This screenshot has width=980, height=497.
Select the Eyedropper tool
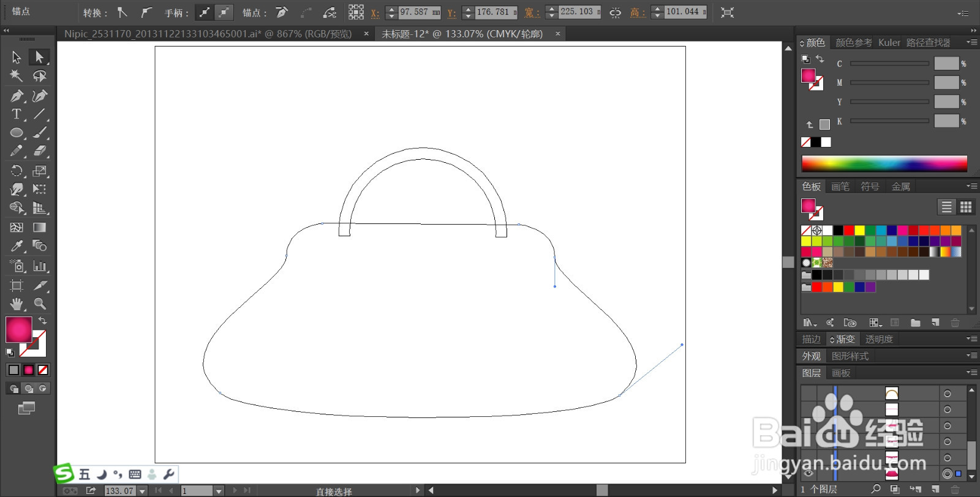tap(17, 246)
